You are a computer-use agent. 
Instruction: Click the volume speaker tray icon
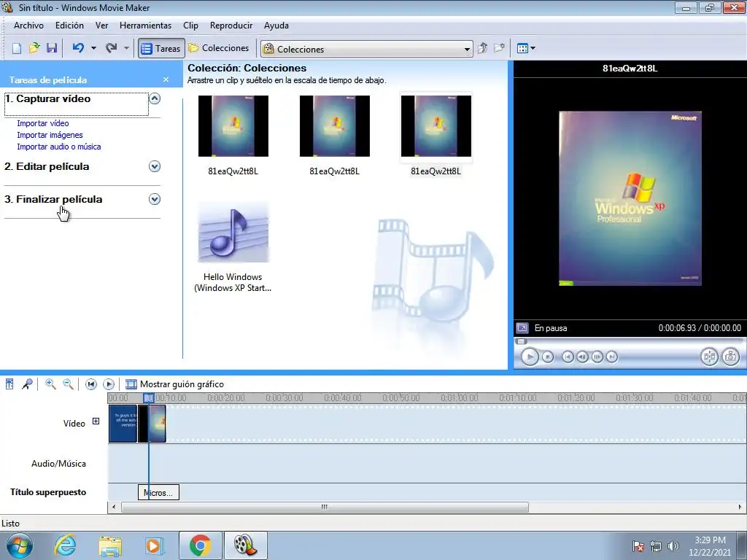pyautogui.click(x=673, y=546)
